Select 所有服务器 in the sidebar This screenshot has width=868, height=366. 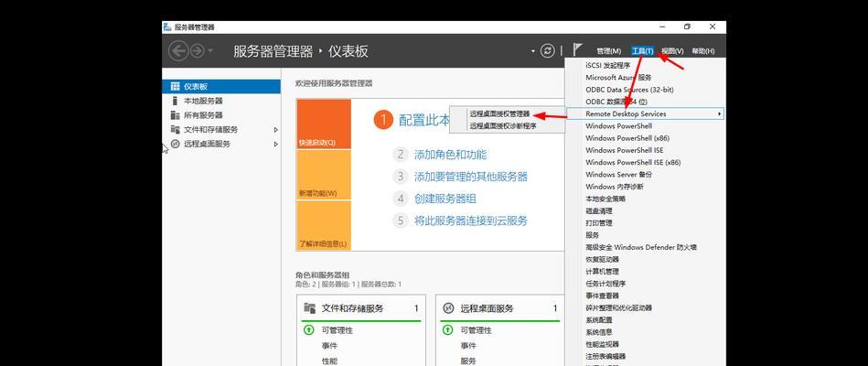[221, 115]
